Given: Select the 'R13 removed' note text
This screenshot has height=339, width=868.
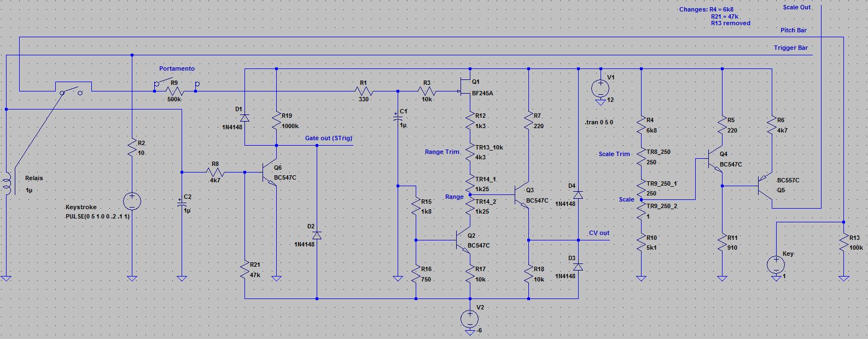Looking at the screenshot, I should [x=731, y=23].
